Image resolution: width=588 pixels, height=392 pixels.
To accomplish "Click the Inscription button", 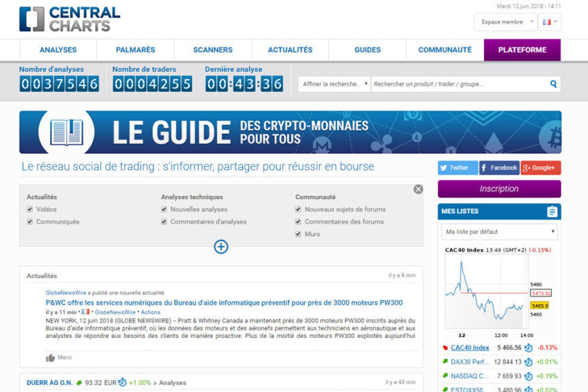I will 499,189.
